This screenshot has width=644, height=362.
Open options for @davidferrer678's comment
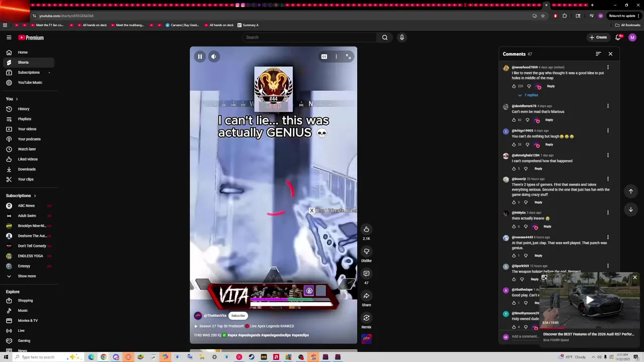(608, 106)
